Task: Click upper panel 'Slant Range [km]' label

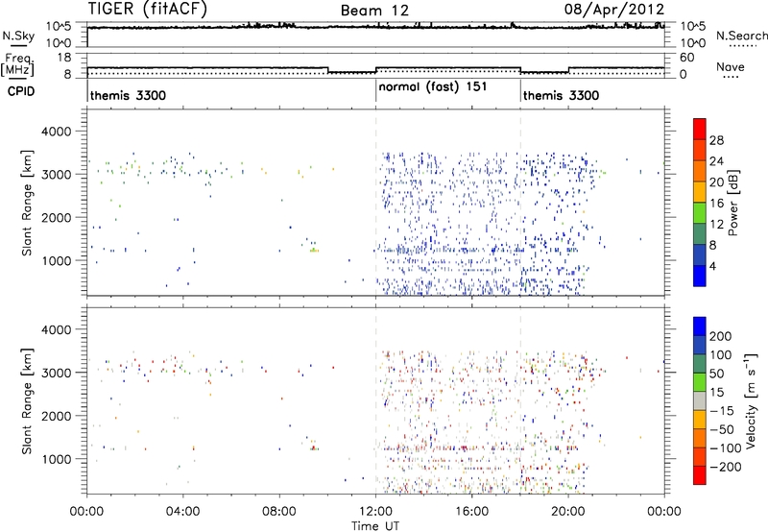Action: 27,203
